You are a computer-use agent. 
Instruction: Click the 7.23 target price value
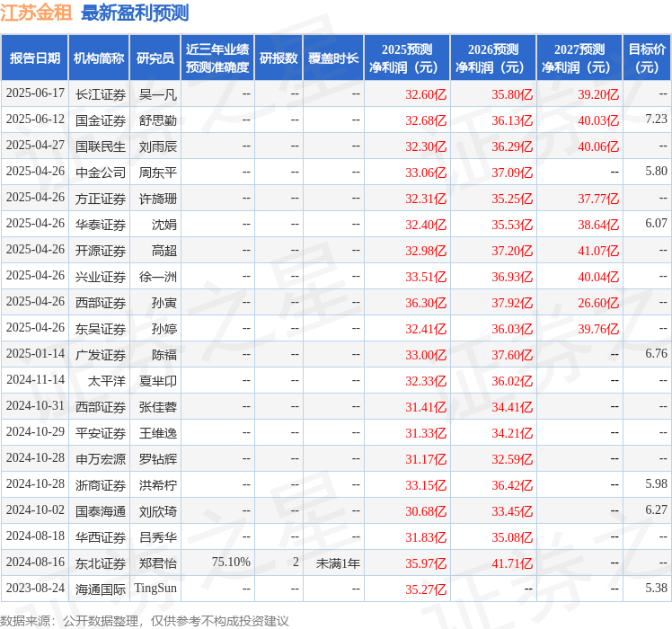click(656, 120)
